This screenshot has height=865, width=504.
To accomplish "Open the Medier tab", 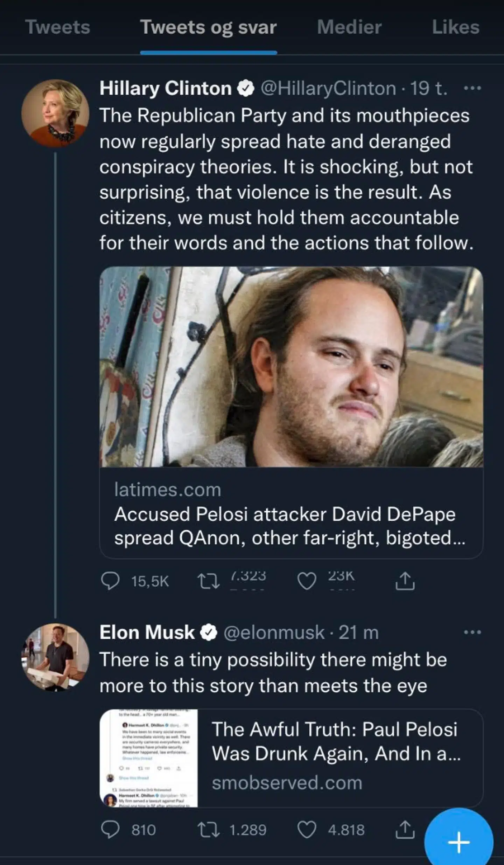I will (x=349, y=27).
